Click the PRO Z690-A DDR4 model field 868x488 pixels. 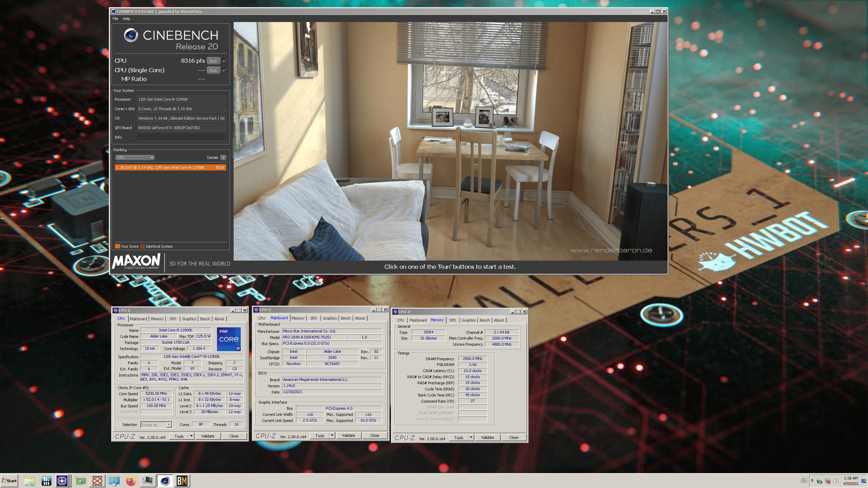point(314,337)
